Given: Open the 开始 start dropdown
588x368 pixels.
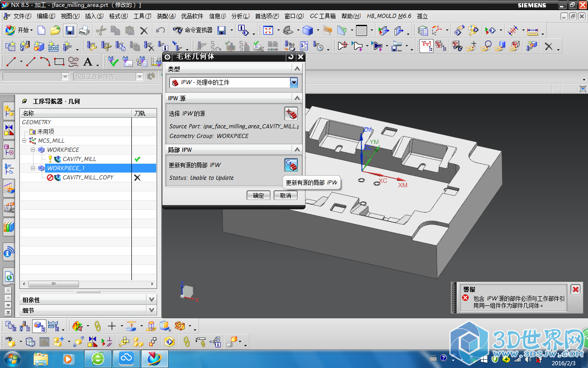Looking at the screenshot, I should (19, 30).
